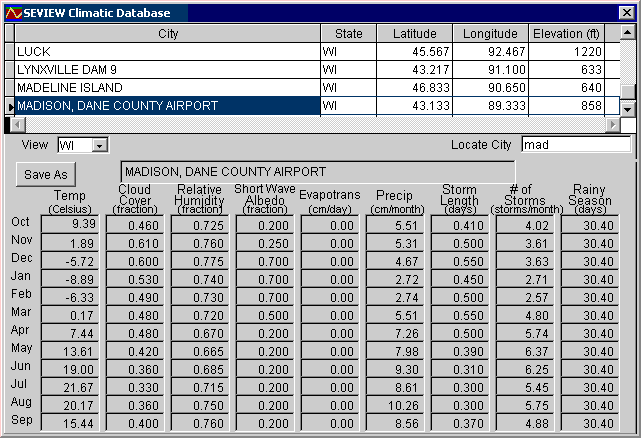Click the horizontal scroll right arrow
Viewport: 641px width, 438px height.
pyautogui.click(x=612, y=124)
